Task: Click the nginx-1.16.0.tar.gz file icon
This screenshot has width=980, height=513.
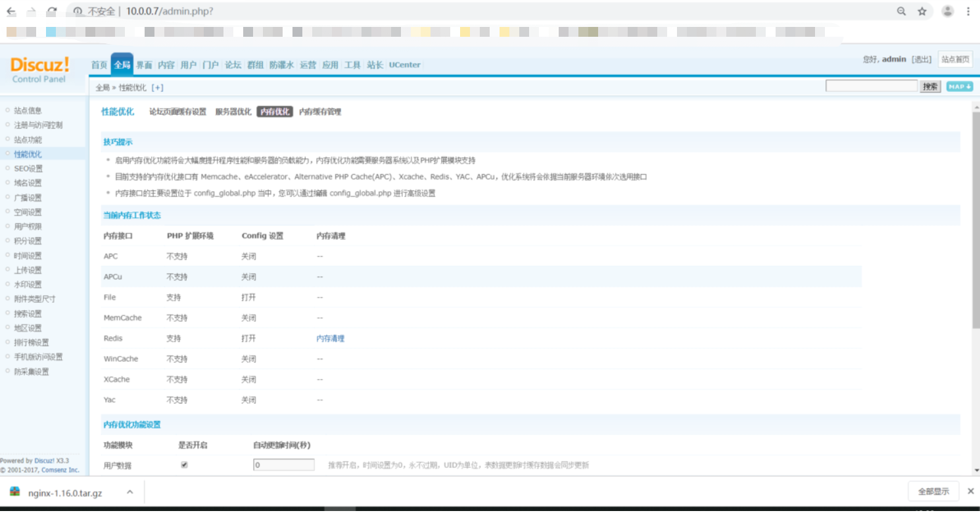Action: [x=15, y=491]
